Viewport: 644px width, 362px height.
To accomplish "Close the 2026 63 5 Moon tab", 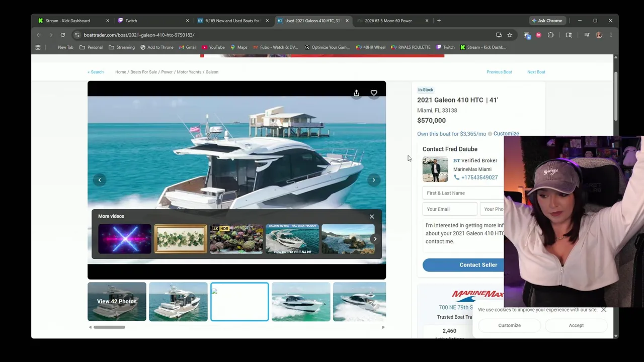I will [x=427, y=21].
